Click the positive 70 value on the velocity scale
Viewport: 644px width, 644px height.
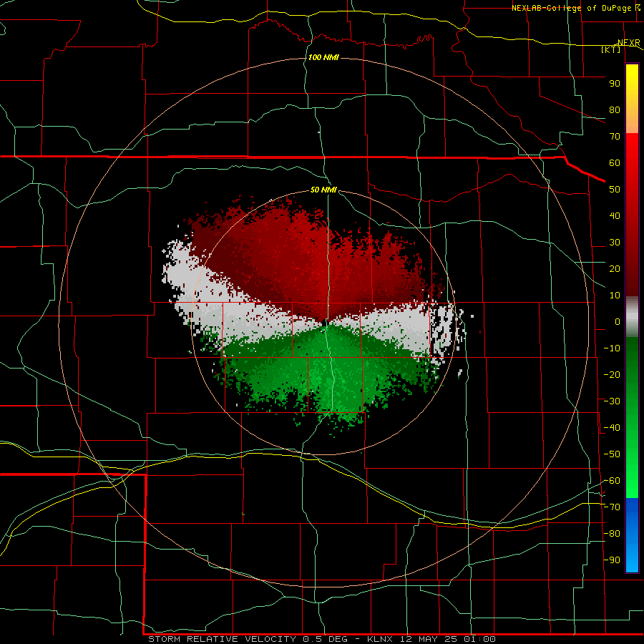(x=615, y=137)
